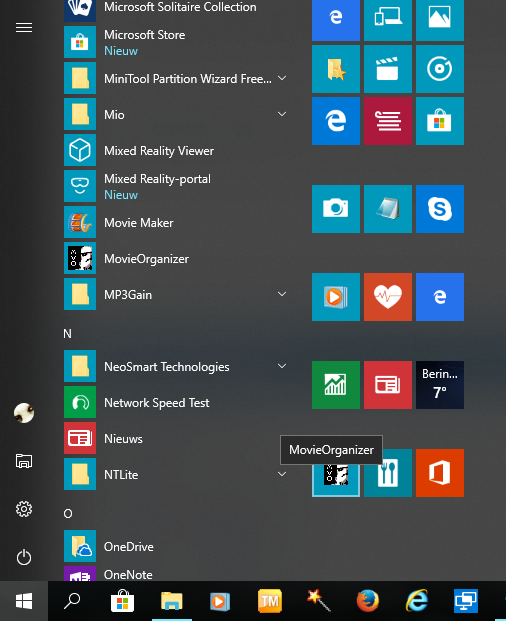The height and width of the screenshot is (621, 506).
Task: Open the magic wand taskbar app
Action: 319,601
